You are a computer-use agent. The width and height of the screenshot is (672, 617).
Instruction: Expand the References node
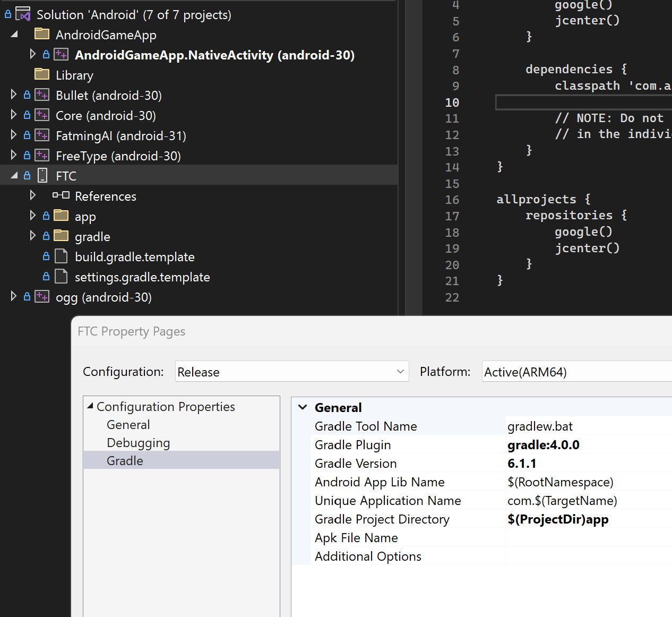33,195
